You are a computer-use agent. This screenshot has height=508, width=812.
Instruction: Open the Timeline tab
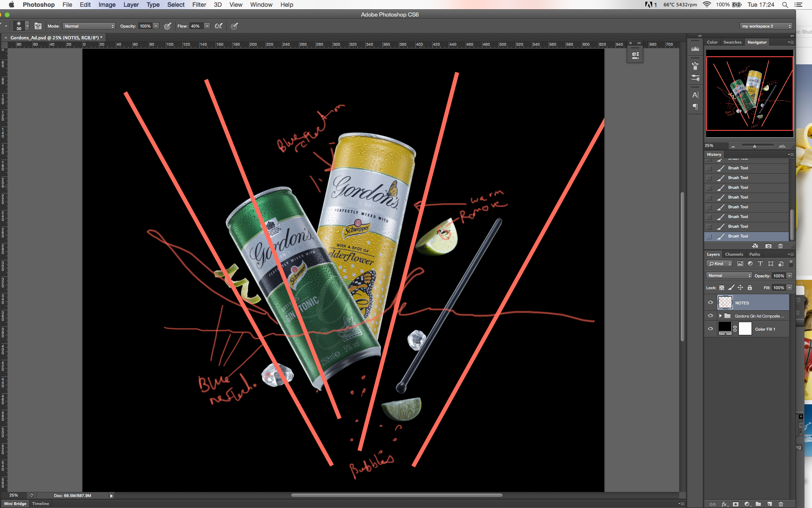click(x=41, y=504)
